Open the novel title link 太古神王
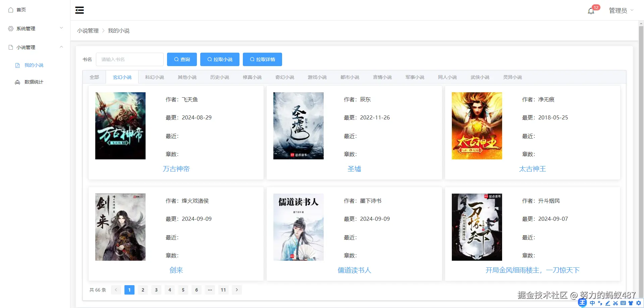644x308 pixels. [x=532, y=169]
